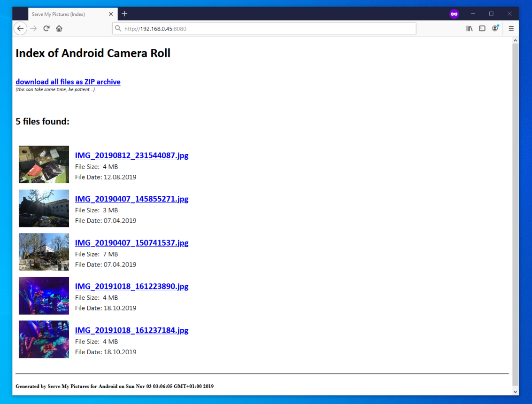532x404 pixels.
Task: Click thumbnail of IMG_20191018_161223890.jpg
Action: click(44, 295)
